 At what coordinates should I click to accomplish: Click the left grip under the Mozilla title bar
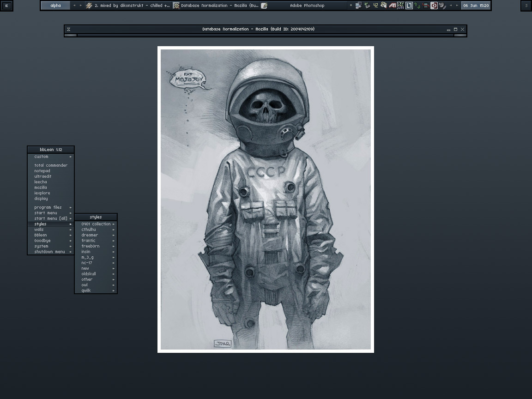coord(71,35)
